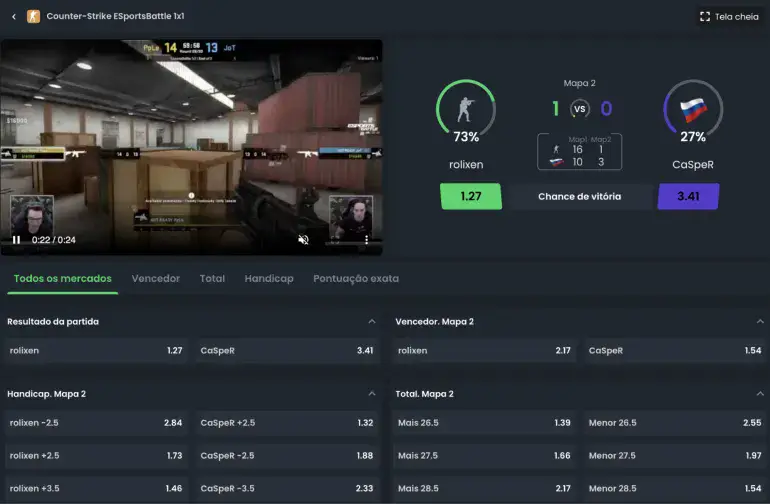Viewport: 770px width, 504px height.
Task: Choose Mais 27.5 at 1.66
Action: click(x=484, y=456)
